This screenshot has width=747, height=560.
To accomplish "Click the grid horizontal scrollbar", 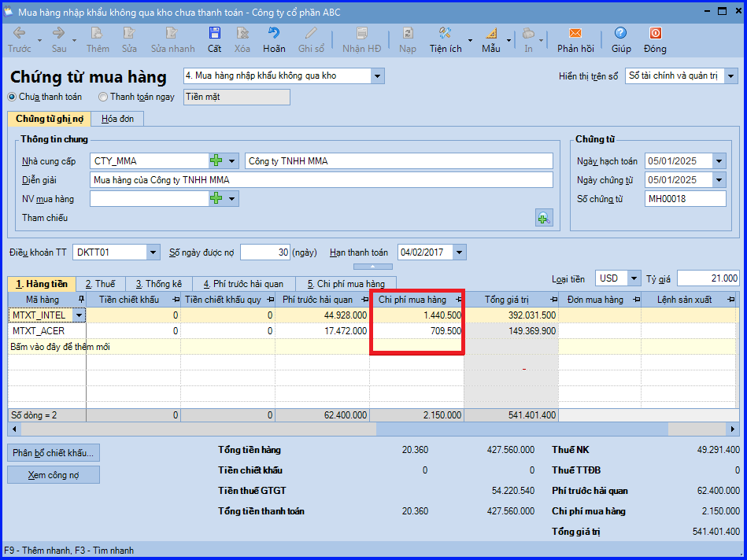I will click(x=373, y=429).
